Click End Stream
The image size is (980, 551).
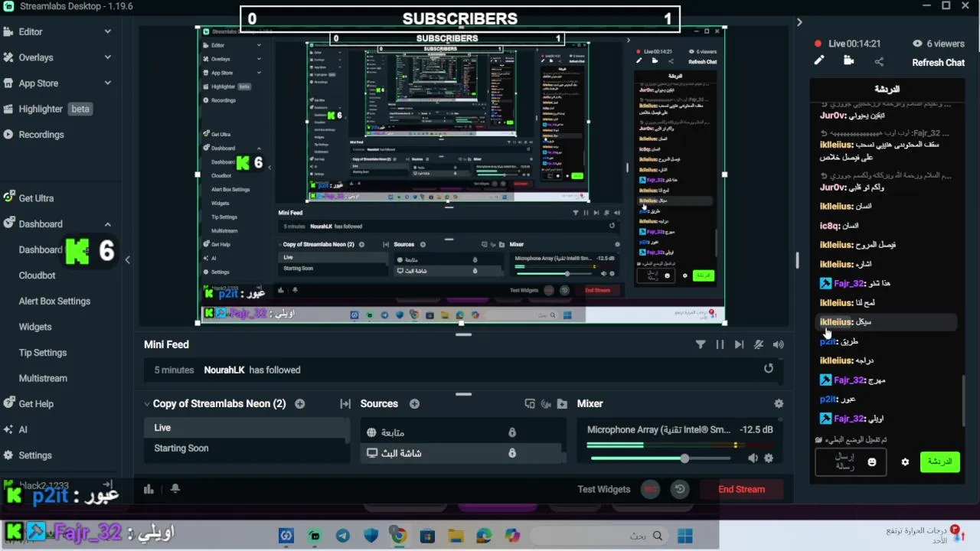point(741,489)
